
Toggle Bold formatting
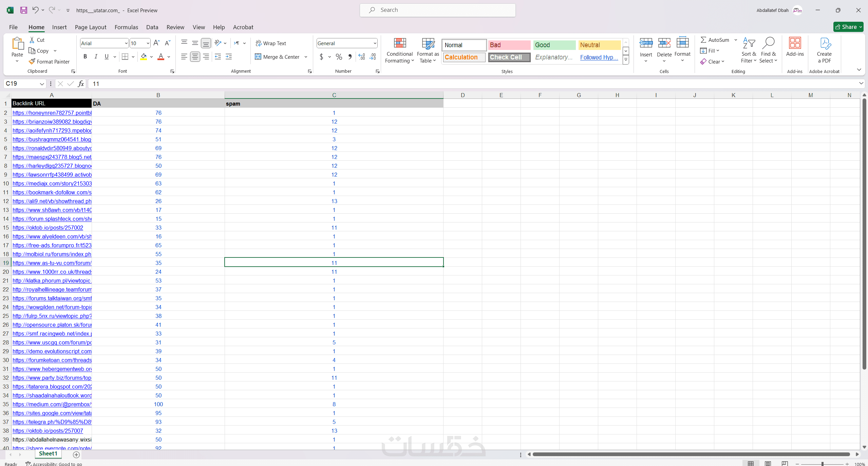click(x=85, y=57)
